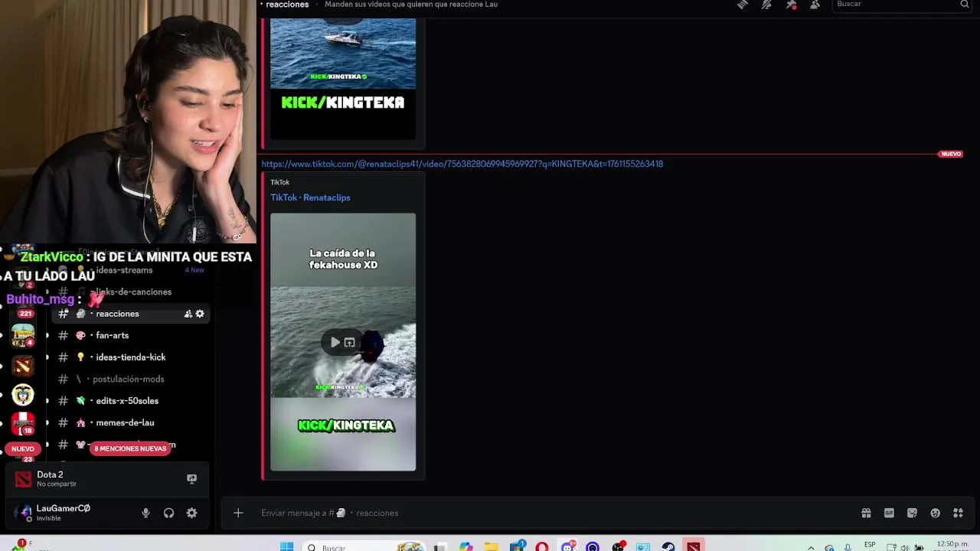980x551 pixels.
Task: Open the LauGamerC0 user avatar status
Action: click(x=24, y=513)
